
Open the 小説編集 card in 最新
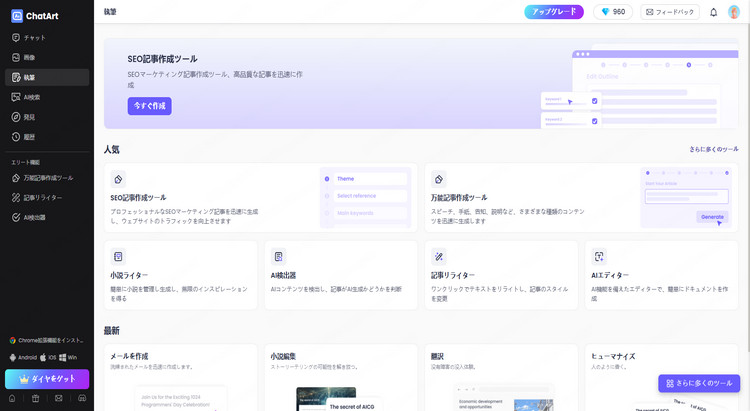pyautogui.click(x=341, y=378)
